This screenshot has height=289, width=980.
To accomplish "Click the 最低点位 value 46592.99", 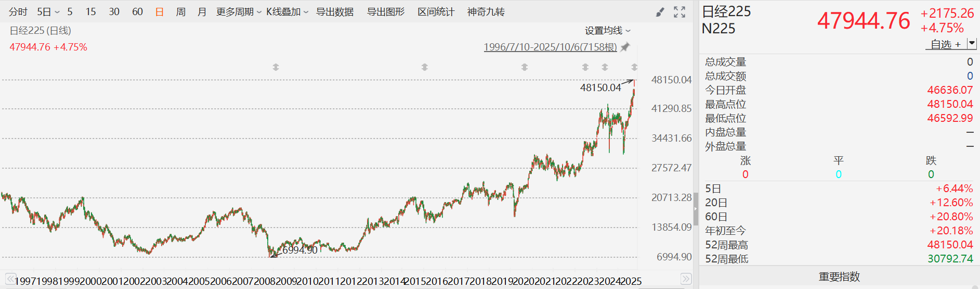I will point(950,118).
